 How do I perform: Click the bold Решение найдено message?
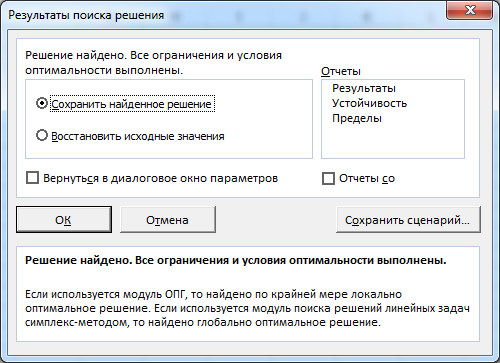coord(235,260)
